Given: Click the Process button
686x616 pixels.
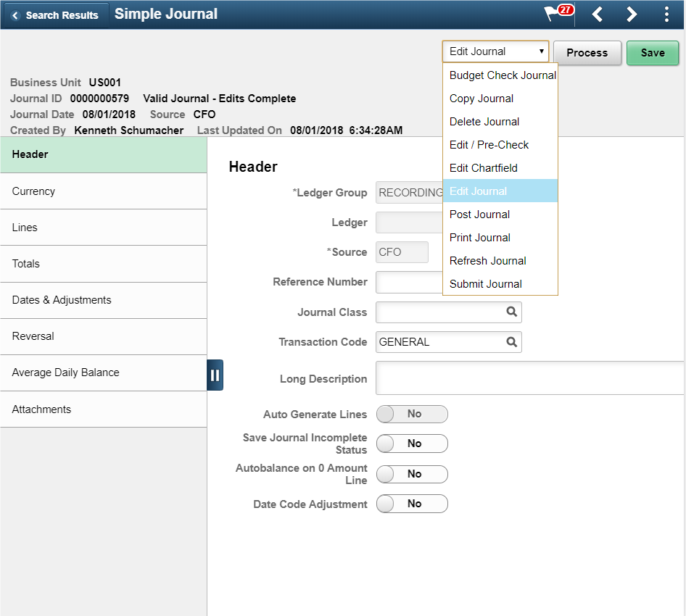Looking at the screenshot, I should [587, 53].
